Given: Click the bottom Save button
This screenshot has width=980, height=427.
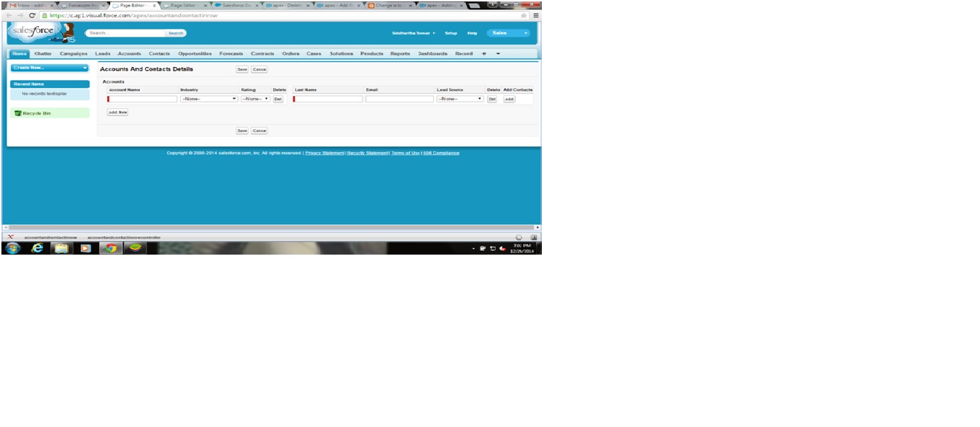Looking at the screenshot, I should (242, 131).
